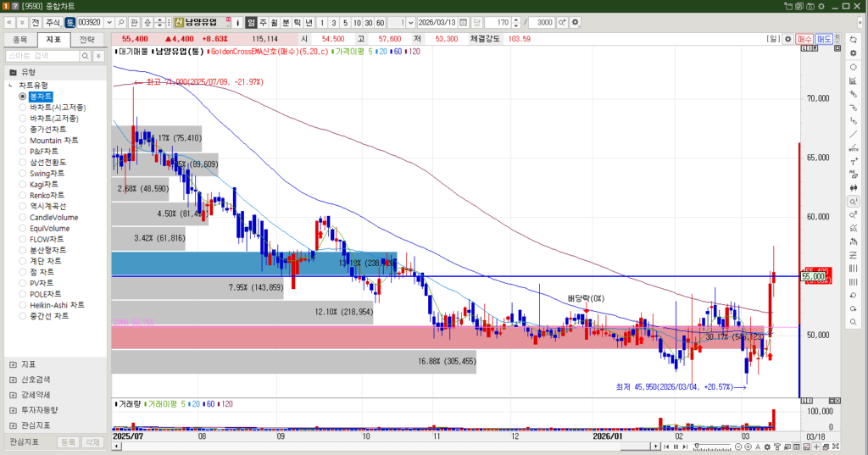868x455 pixels.
Task: Click the red 매수 buy button
Action: click(x=804, y=39)
